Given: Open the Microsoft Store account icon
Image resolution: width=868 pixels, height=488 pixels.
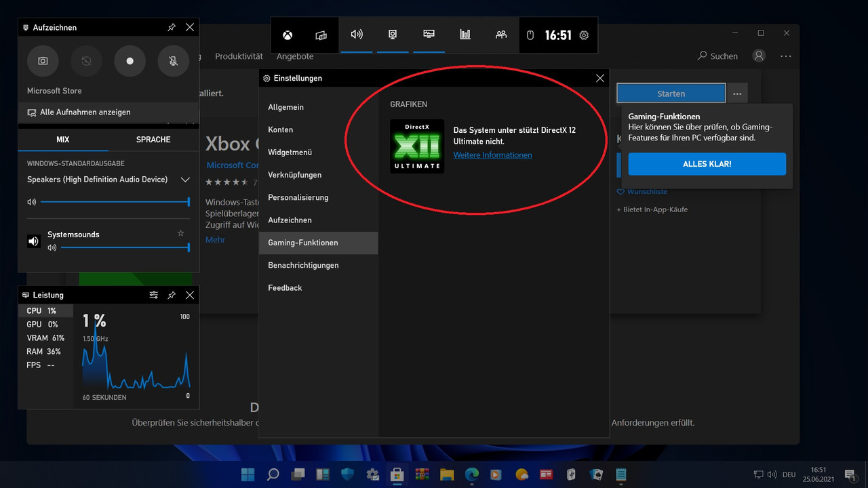Looking at the screenshot, I should pyautogui.click(x=759, y=56).
